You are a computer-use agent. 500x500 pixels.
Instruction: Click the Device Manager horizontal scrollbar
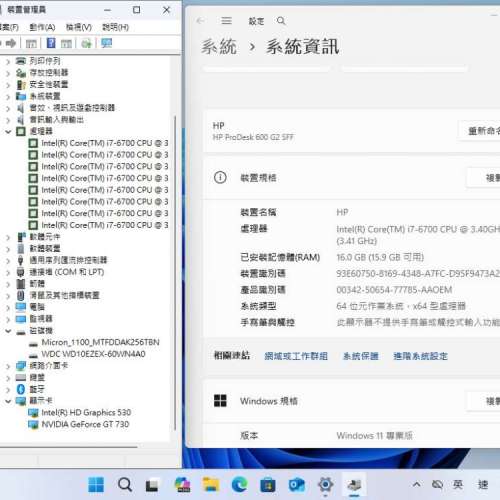coord(68,447)
